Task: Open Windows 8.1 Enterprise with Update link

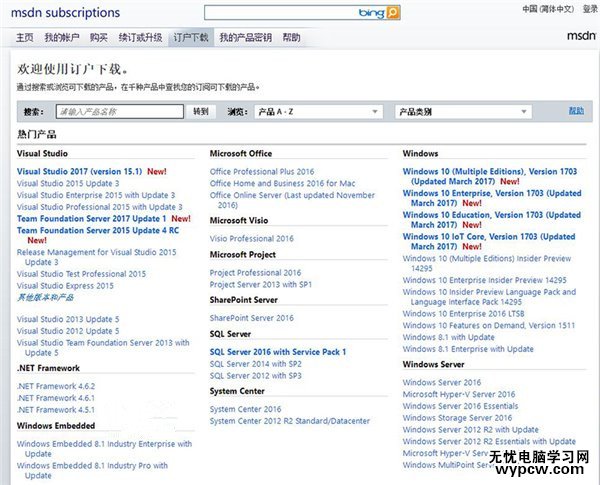Action: [468, 349]
